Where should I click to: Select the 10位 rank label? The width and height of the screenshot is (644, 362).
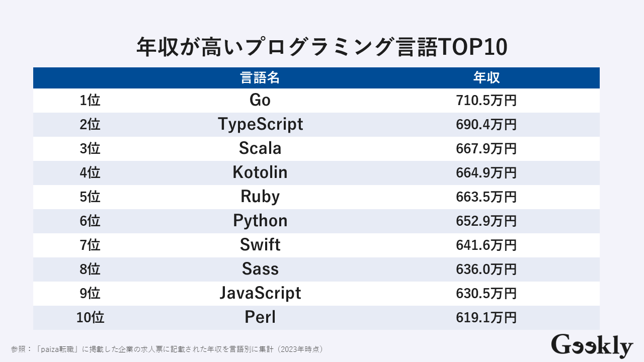pos(90,318)
